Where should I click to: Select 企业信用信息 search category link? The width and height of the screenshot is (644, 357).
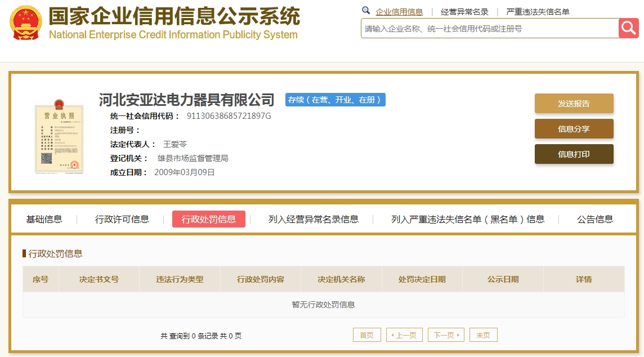tap(399, 12)
